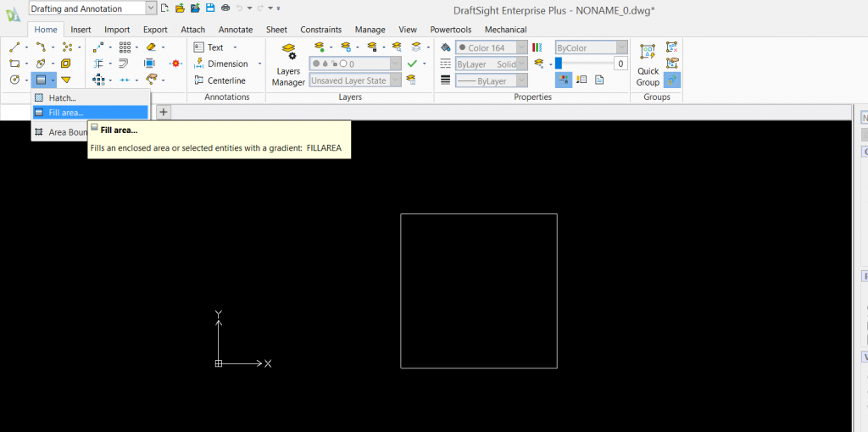Click the Hatch/Fill ribbon icon
868x432 pixels.
pos(41,80)
